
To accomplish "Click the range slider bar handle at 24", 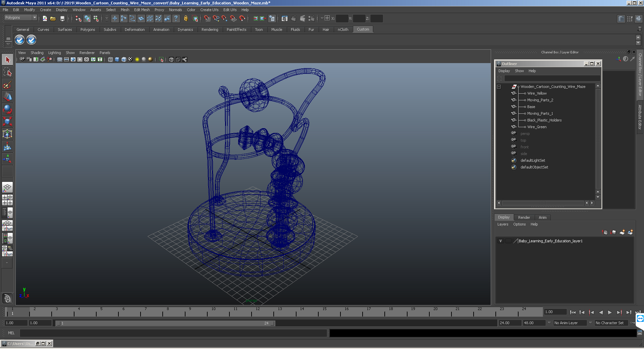I will (273, 323).
